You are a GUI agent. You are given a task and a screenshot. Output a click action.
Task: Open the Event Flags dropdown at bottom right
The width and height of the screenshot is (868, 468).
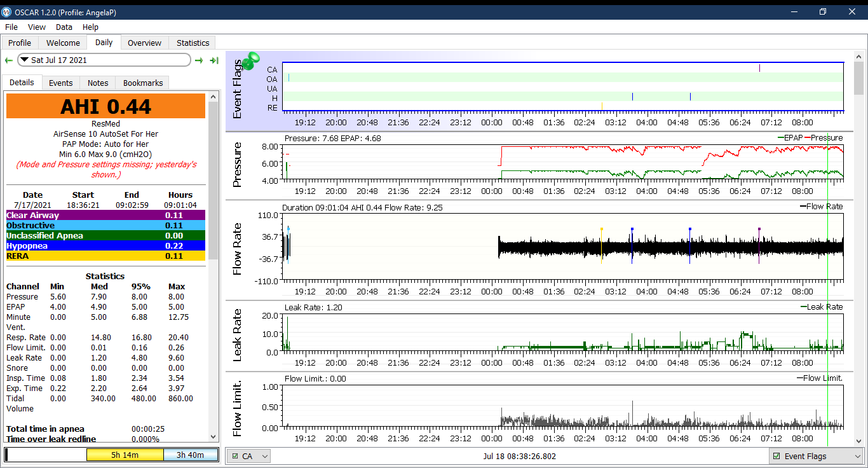pyautogui.click(x=816, y=456)
